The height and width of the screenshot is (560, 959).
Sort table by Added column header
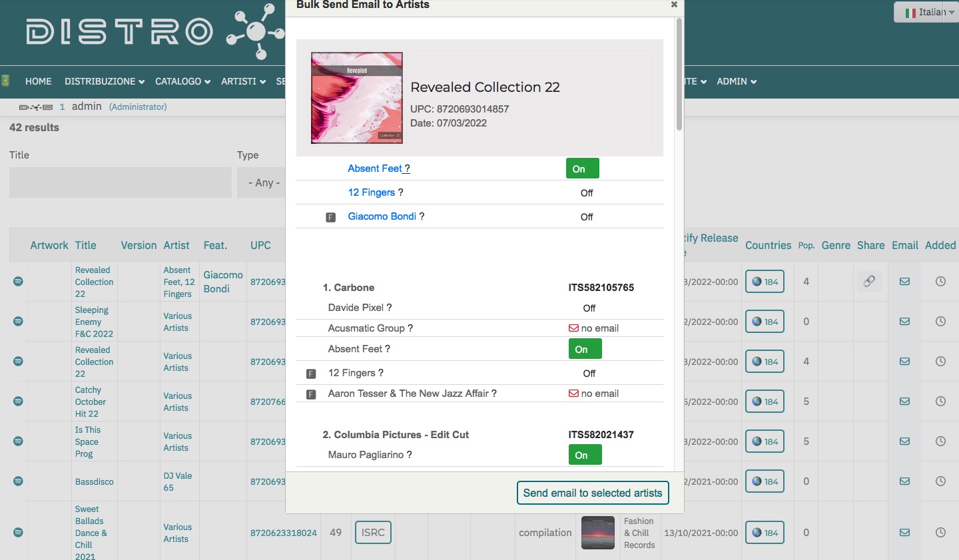point(940,245)
